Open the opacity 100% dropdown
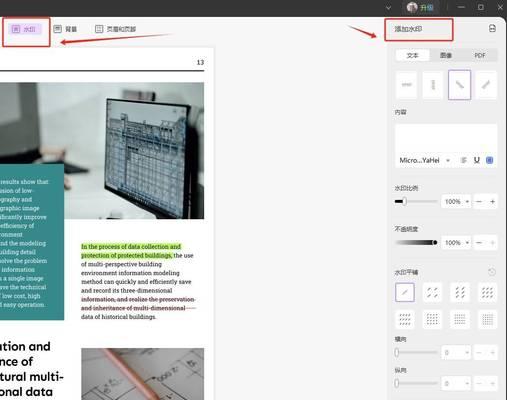Viewport: 507px width, 400px height. coord(456,243)
